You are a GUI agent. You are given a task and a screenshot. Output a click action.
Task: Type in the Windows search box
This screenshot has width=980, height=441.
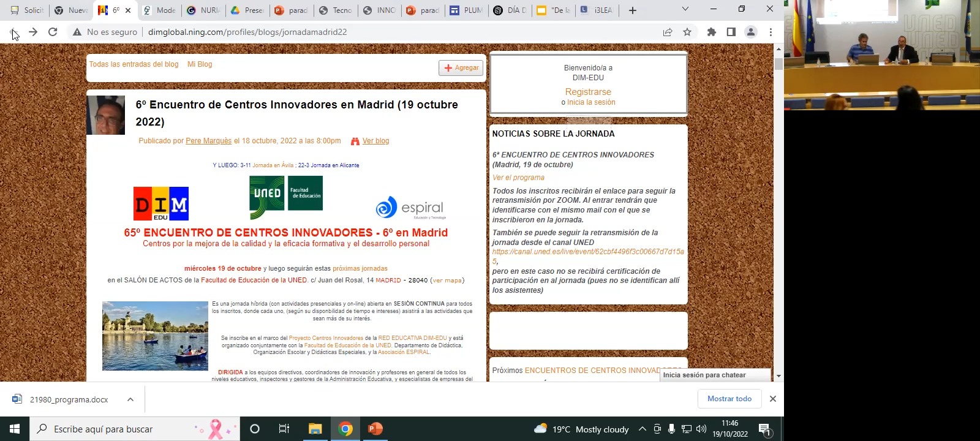(x=123, y=429)
